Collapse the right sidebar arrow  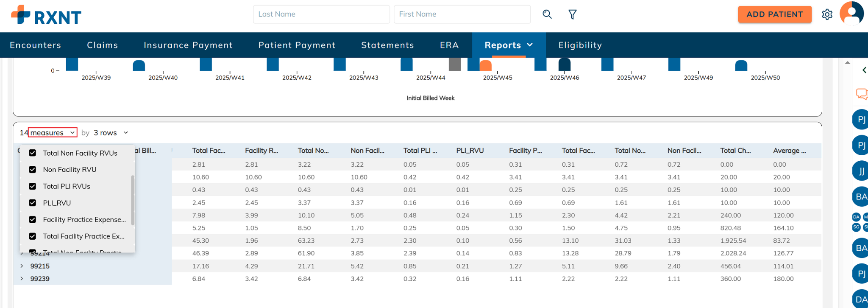(x=864, y=70)
